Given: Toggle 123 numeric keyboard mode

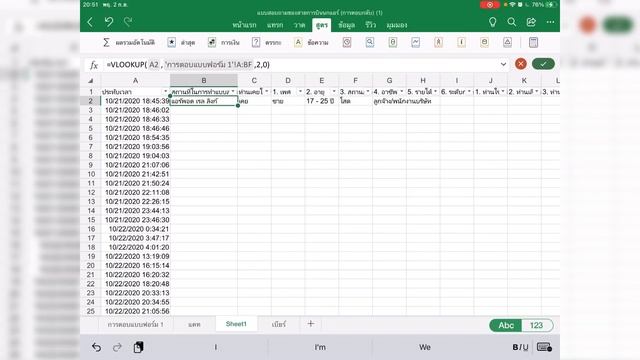Looking at the screenshot, I should 537,325.
